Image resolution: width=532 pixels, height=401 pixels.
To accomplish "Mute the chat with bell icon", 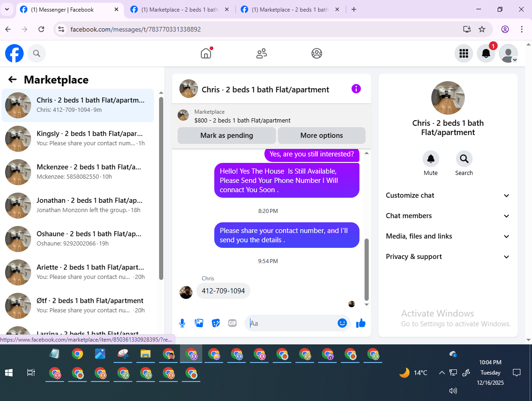I will pyautogui.click(x=430, y=159).
